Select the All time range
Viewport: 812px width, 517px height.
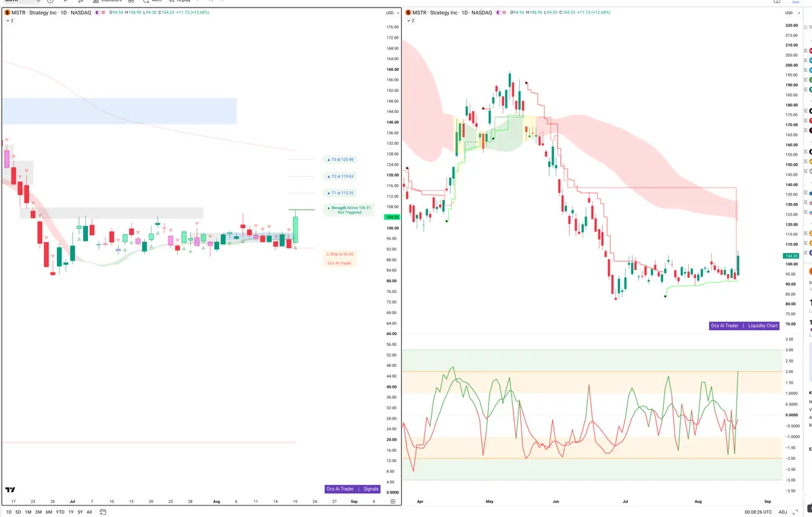pyautogui.click(x=89, y=512)
